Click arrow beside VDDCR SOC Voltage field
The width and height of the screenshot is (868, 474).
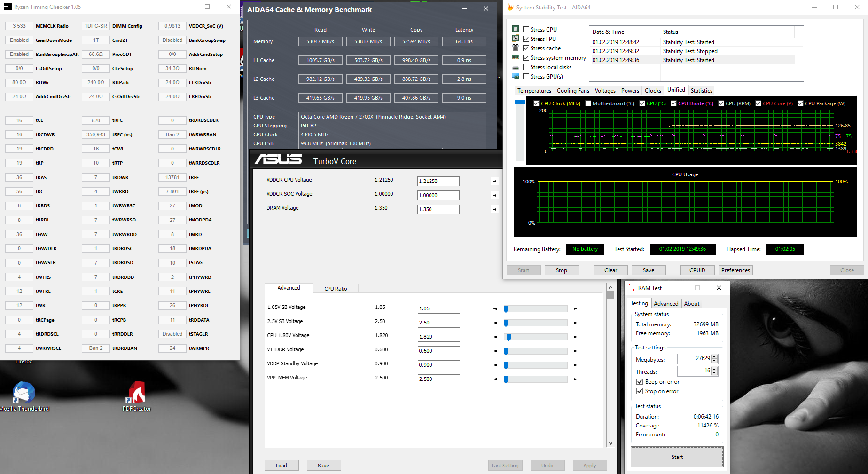(x=494, y=195)
